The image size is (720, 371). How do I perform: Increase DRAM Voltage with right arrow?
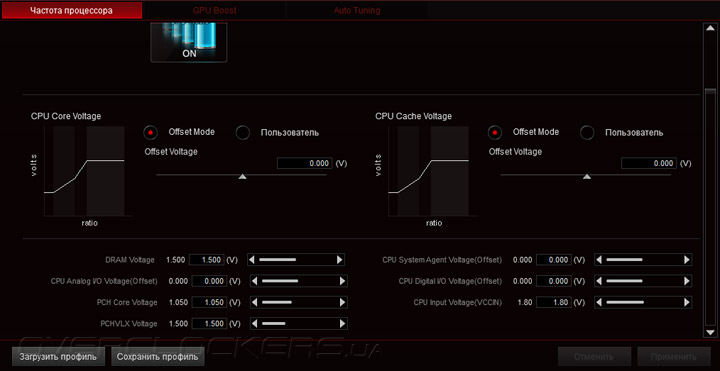[340, 260]
